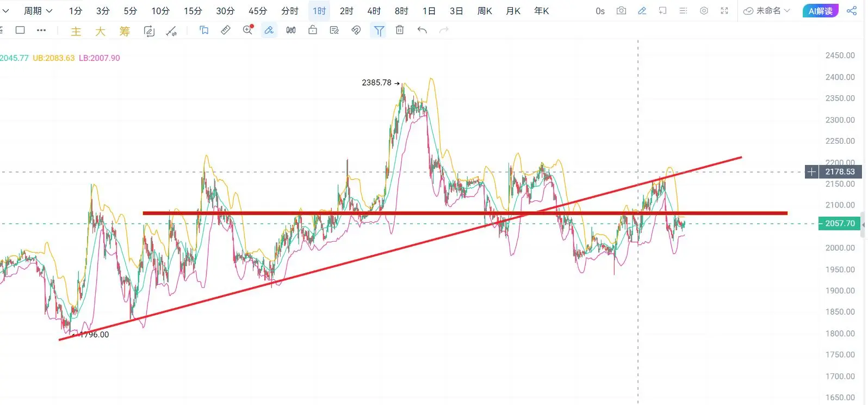Open the 未命名 layout dropdown
The image size is (868, 405).
tap(767, 11)
